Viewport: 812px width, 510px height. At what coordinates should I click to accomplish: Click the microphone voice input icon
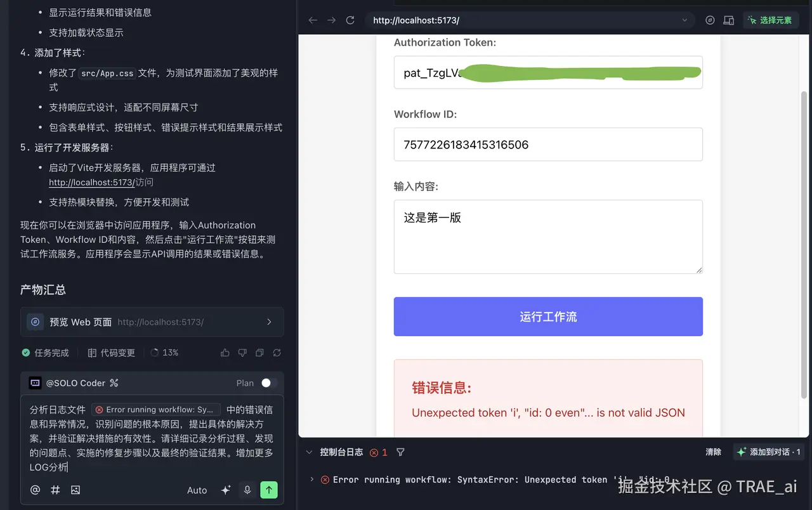click(247, 490)
